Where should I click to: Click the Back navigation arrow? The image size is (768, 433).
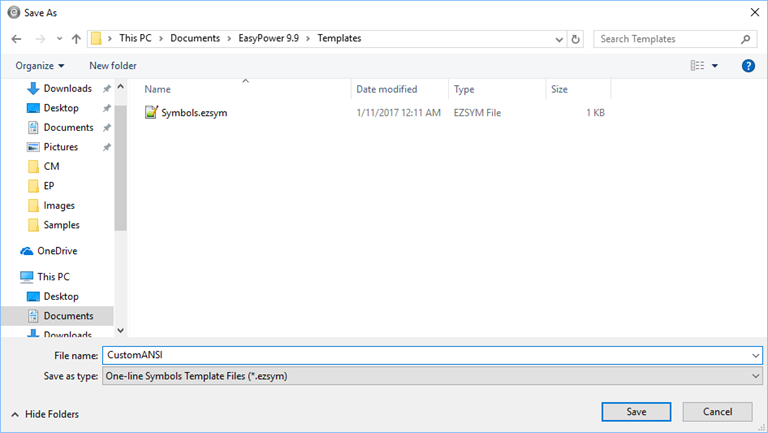16,39
